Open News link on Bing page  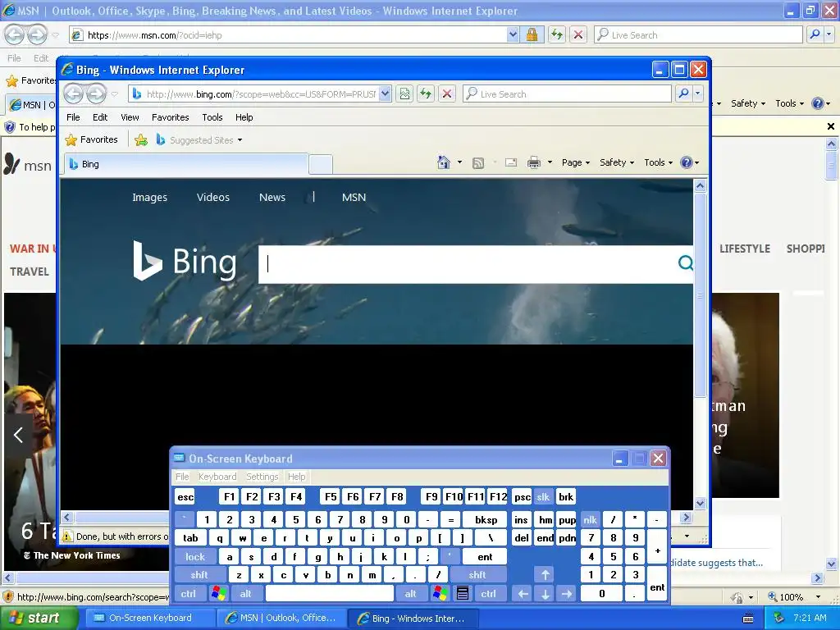tap(272, 197)
